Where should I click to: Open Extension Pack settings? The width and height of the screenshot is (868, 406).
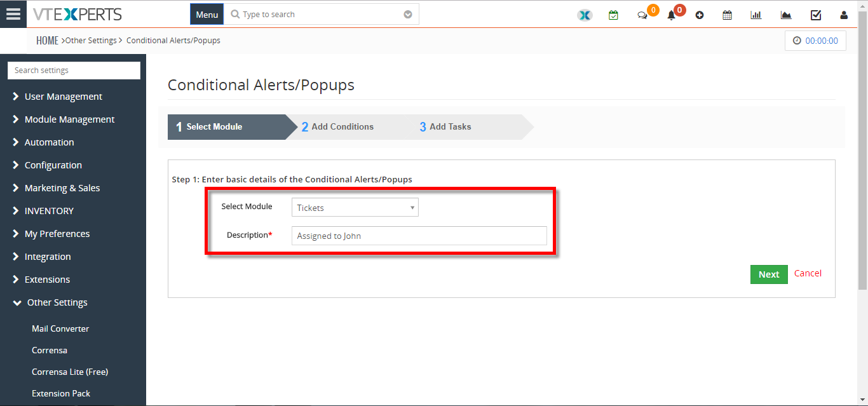[x=61, y=393]
